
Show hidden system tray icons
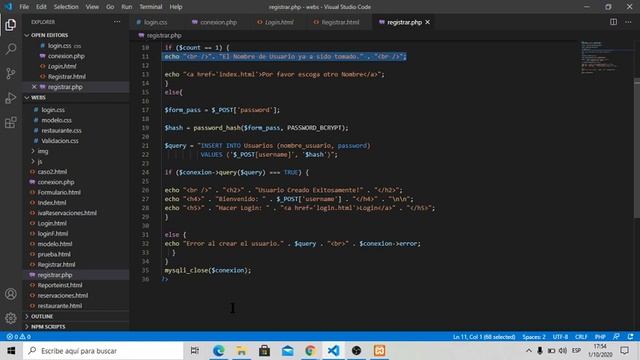pyautogui.click(x=529, y=351)
